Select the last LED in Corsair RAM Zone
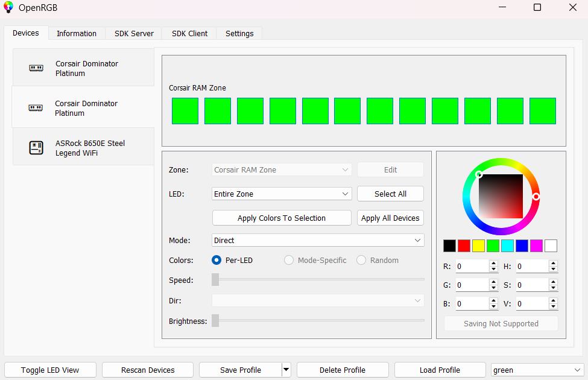 pos(543,110)
